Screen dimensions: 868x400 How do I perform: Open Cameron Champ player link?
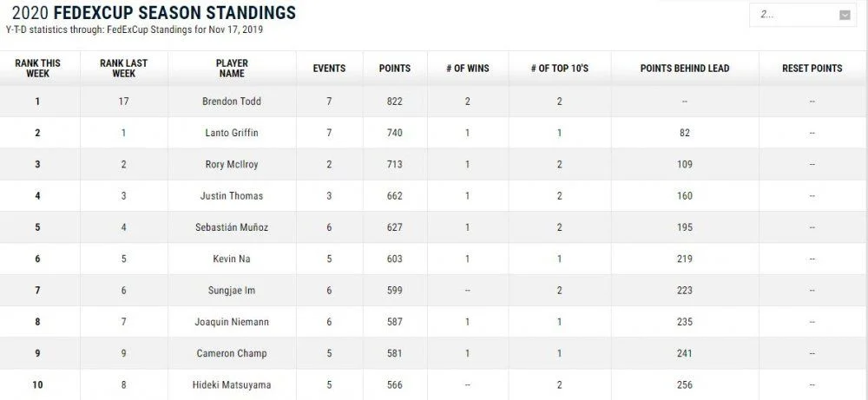(x=232, y=353)
